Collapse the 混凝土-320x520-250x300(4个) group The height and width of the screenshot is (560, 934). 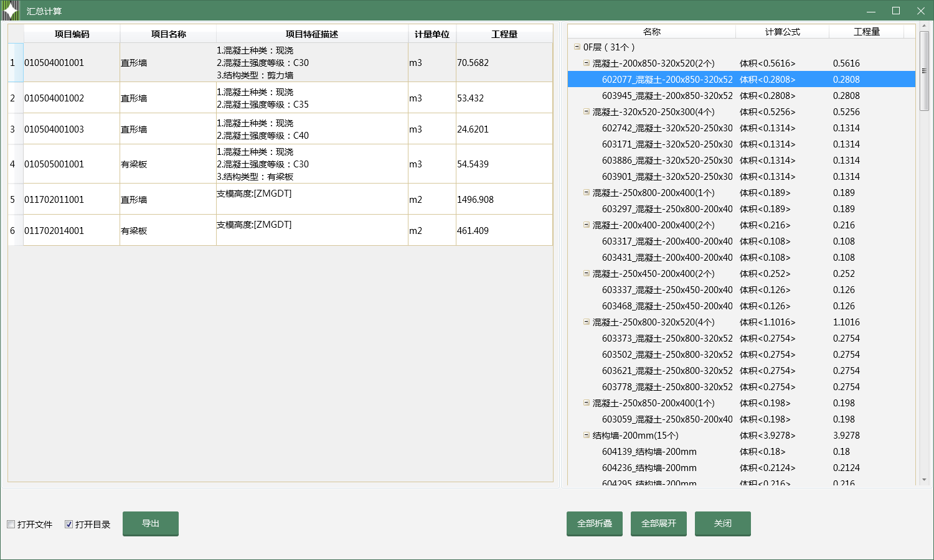tap(587, 111)
